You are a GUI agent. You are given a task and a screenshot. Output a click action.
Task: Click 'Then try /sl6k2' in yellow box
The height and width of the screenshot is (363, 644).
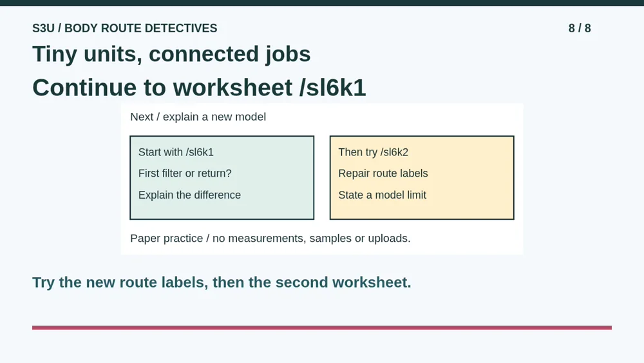373,152
